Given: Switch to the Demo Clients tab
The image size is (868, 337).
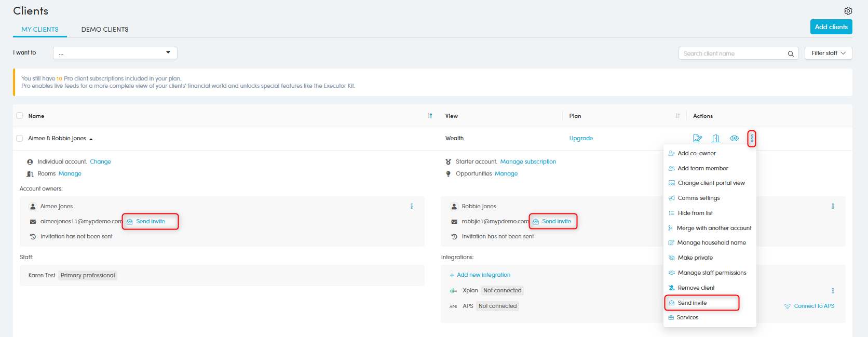Looking at the screenshot, I should [105, 30].
